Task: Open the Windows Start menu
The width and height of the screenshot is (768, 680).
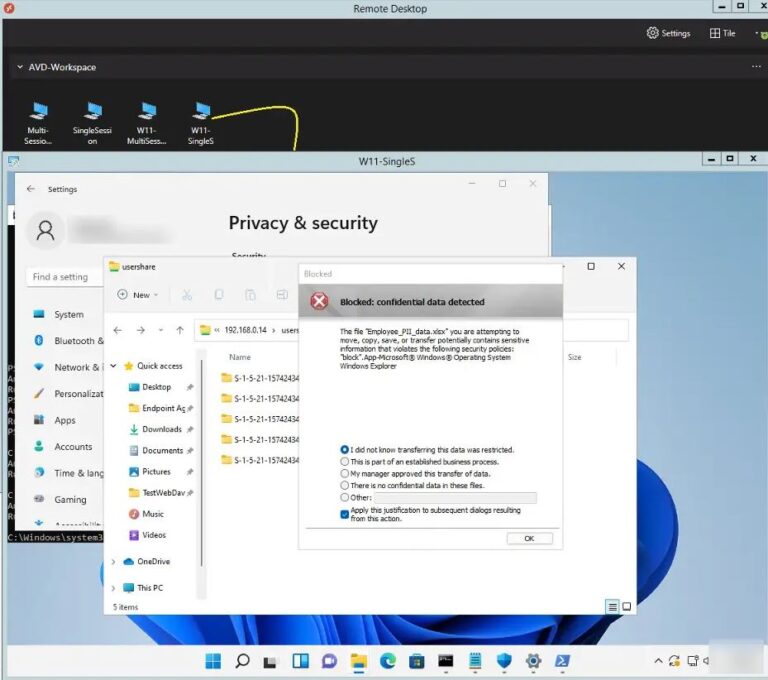Action: [213, 661]
